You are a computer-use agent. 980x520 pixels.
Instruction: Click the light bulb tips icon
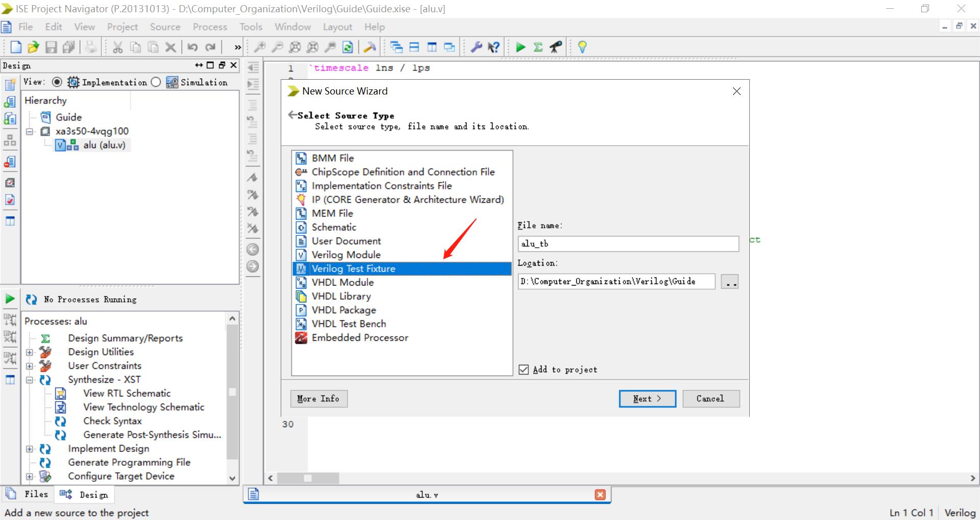point(582,47)
